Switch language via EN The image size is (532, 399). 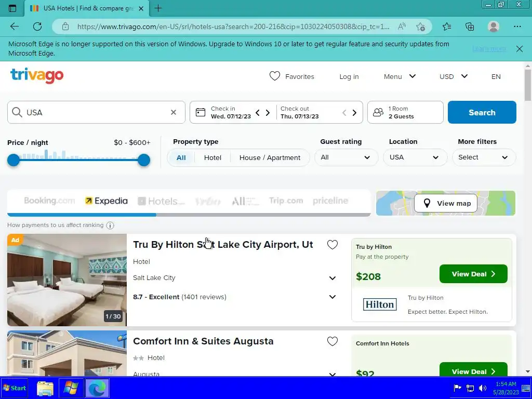pyautogui.click(x=496, y=77)
